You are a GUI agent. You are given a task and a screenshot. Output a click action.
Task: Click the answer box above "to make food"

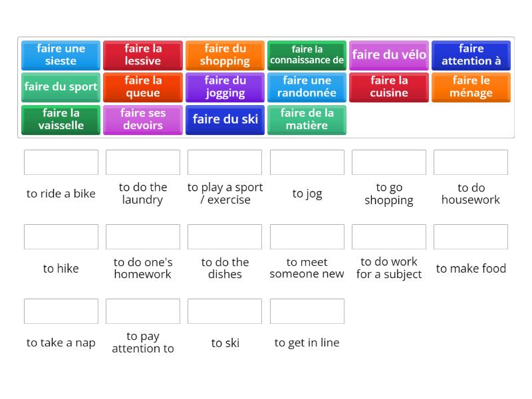point(471,237)
